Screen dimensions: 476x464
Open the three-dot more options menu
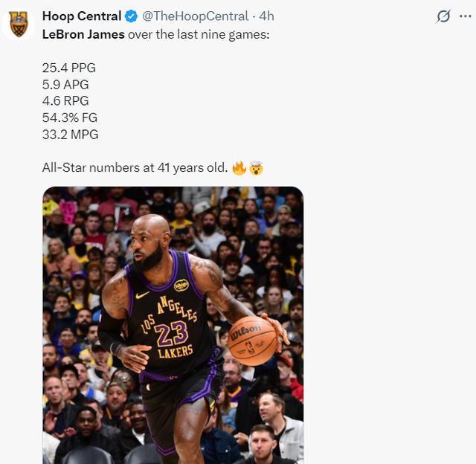(464, 16)
